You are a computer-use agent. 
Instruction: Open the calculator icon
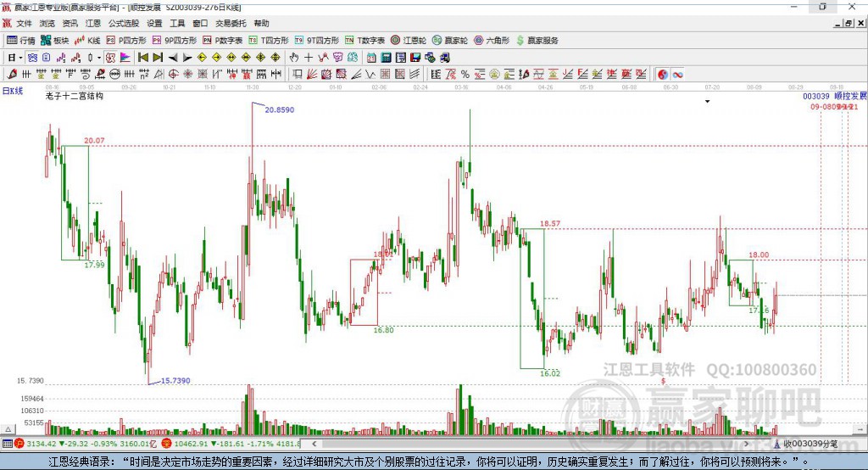(386, 58)
